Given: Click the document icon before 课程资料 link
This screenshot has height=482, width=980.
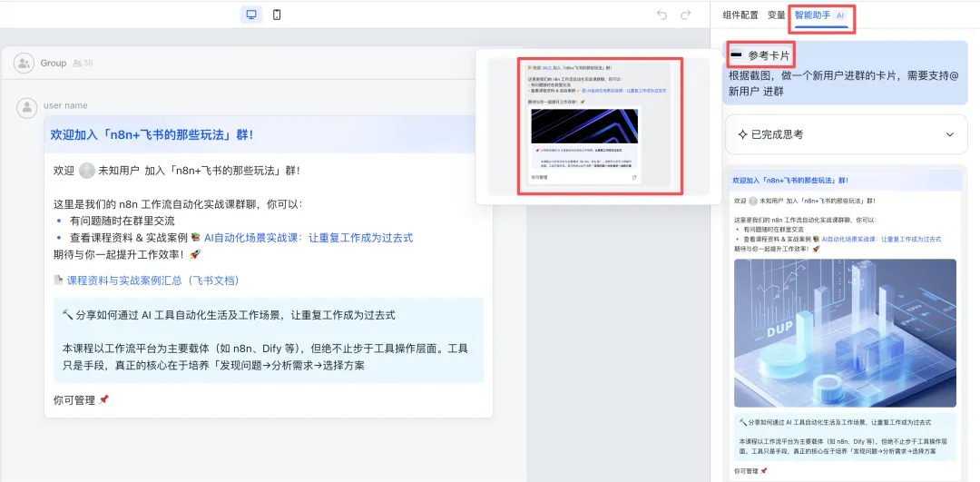Looking at the screenshot, I should tap(59, 280).
